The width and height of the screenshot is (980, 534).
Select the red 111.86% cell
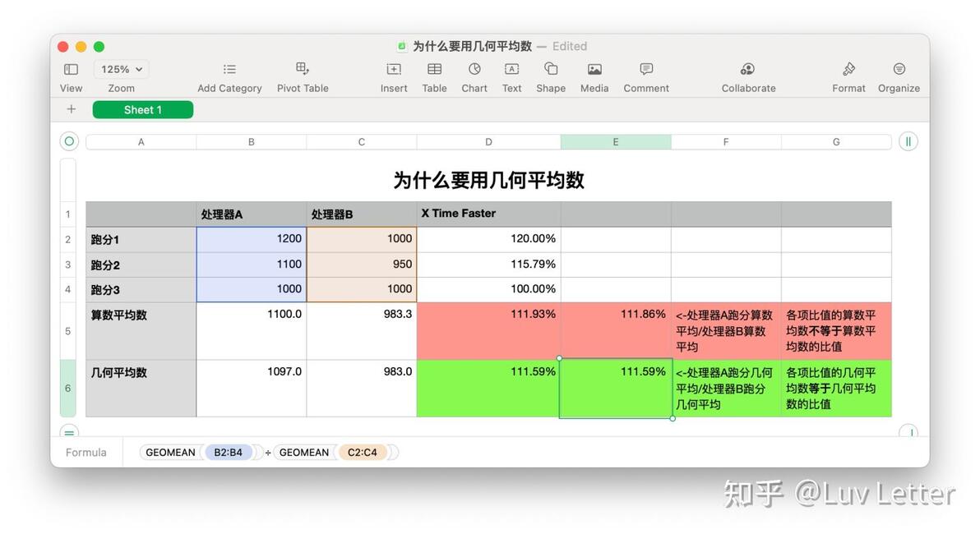[x=616, y=331]
